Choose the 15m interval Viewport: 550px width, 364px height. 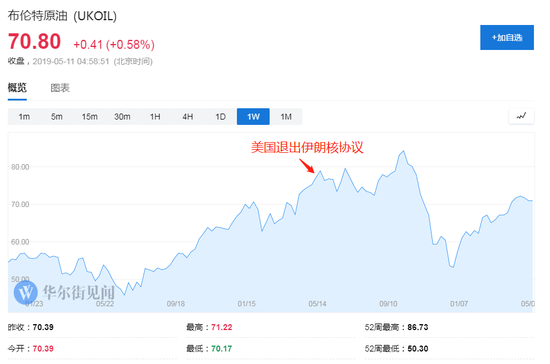coord(89,116)
